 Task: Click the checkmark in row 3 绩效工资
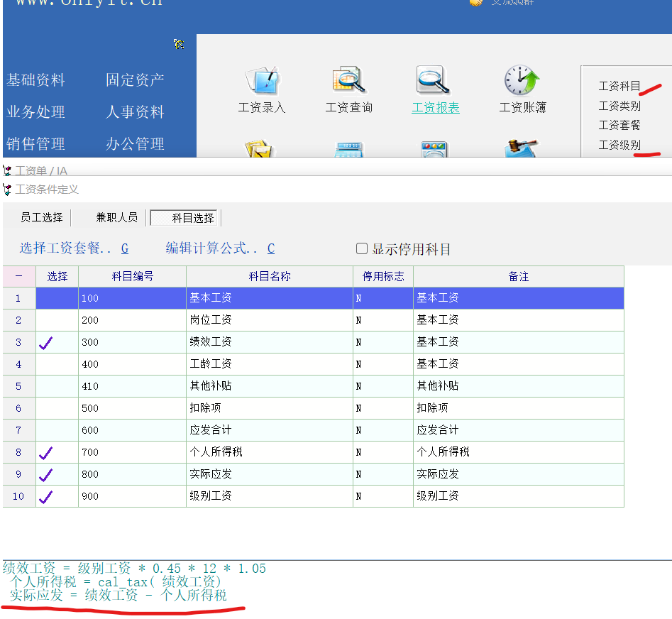pyautogui.click(x=46, y=343)
